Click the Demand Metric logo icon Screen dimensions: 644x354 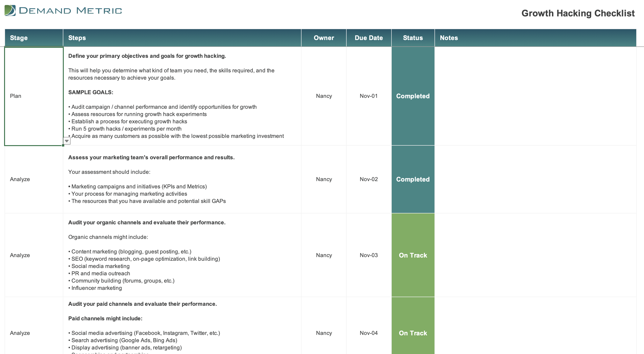coord(10,10)
